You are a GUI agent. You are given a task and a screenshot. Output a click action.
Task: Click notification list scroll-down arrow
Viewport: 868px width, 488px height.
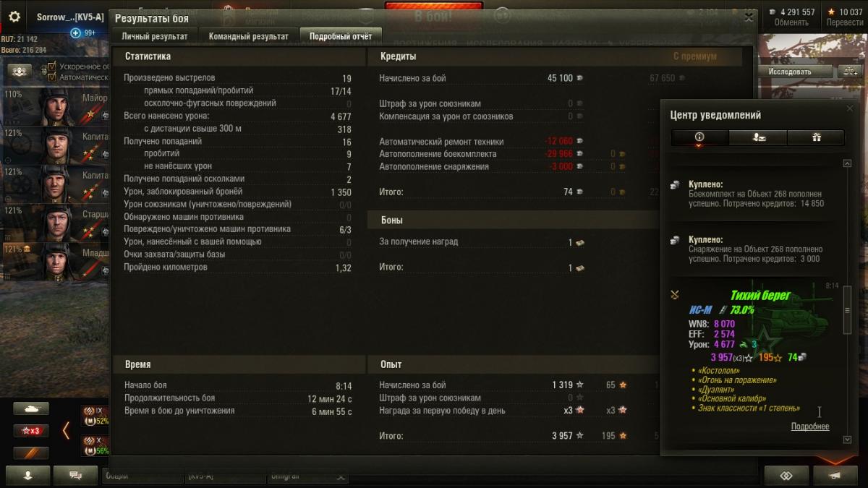pos(848,440)
